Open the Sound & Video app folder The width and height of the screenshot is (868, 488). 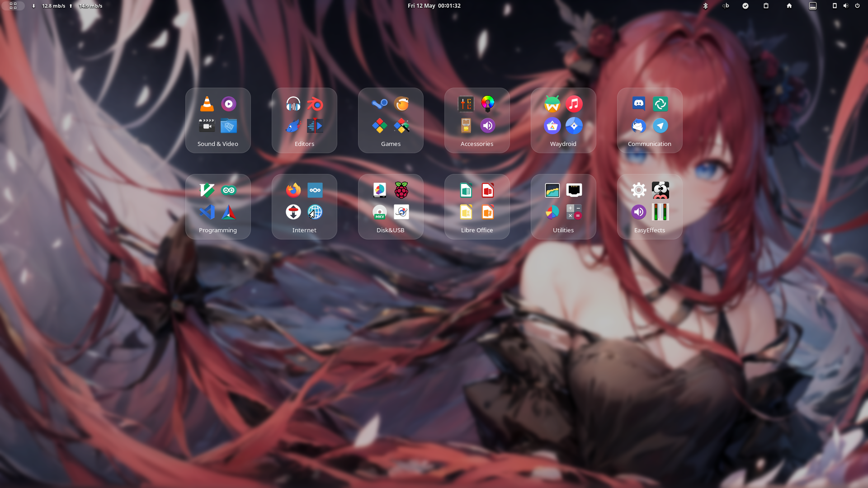tap(217, 121)
